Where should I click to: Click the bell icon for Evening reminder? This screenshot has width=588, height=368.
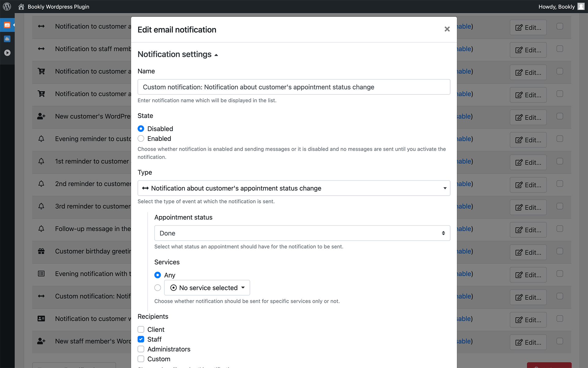tap(41, 139)
